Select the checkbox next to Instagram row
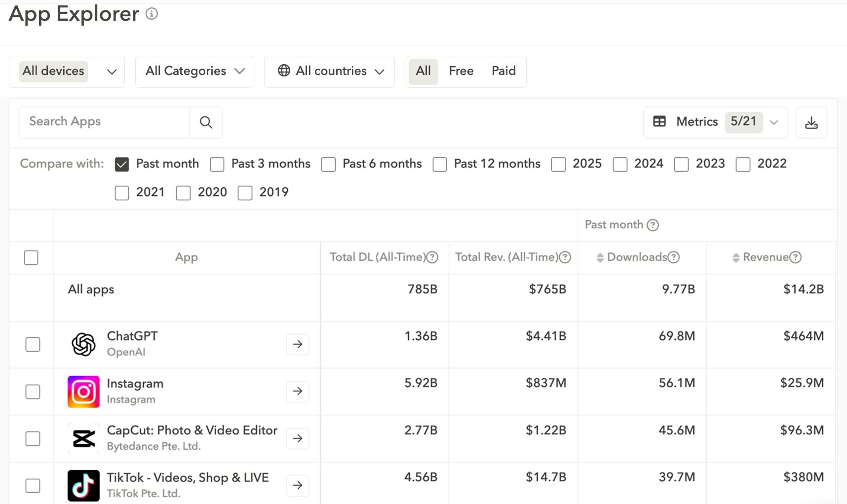 (32, 391)
